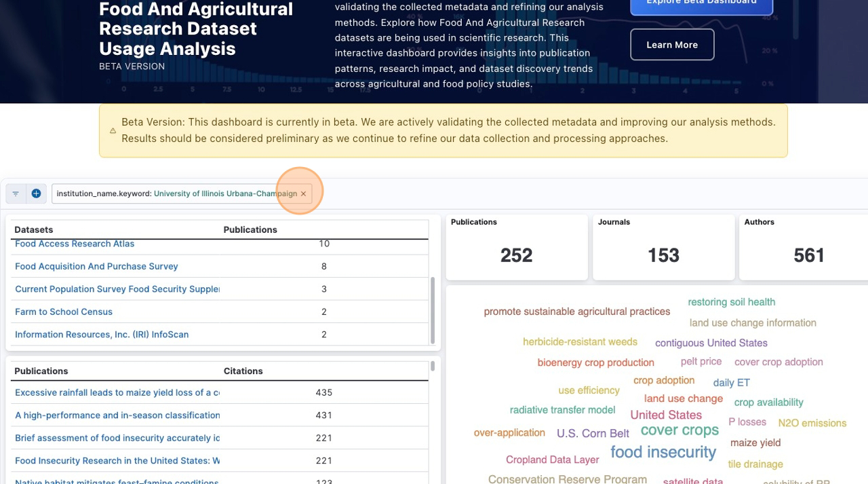Select 'U.S. Corn Belt' tag
This screenshot has height=484, width=868.
point(593,433)
